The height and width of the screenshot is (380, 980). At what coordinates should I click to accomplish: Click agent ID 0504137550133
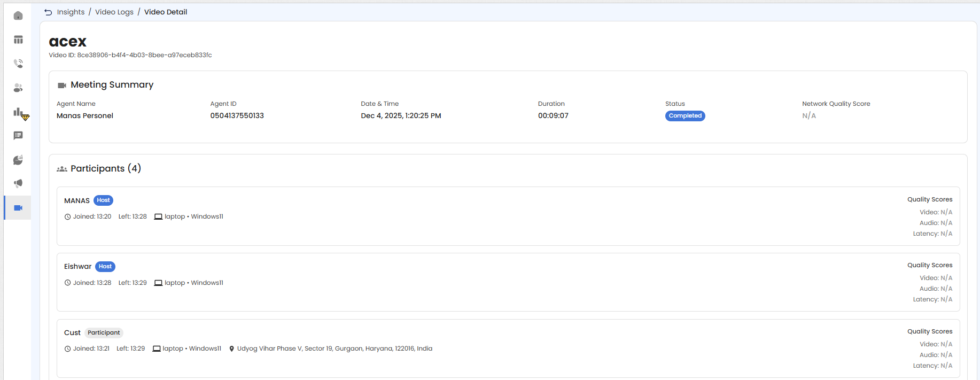point(237,115)
